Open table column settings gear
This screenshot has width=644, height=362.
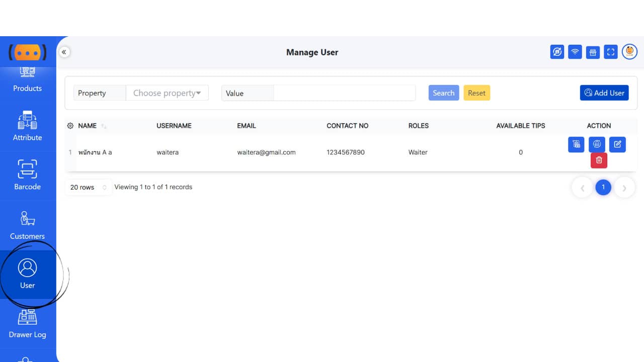click(70, 126)
